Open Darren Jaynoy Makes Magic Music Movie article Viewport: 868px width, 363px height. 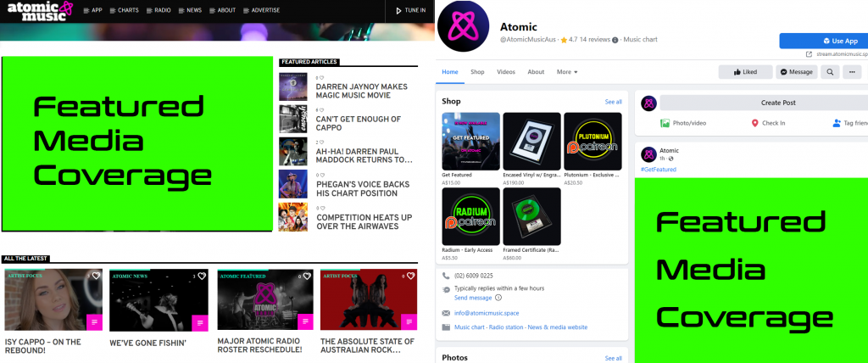[361, 91]
